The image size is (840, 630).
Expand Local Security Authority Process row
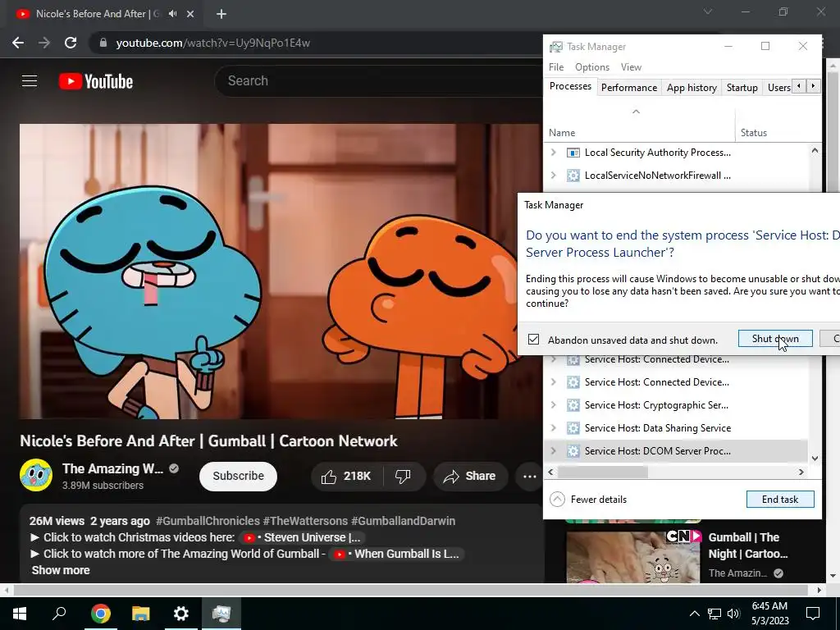tap(554, 153)
